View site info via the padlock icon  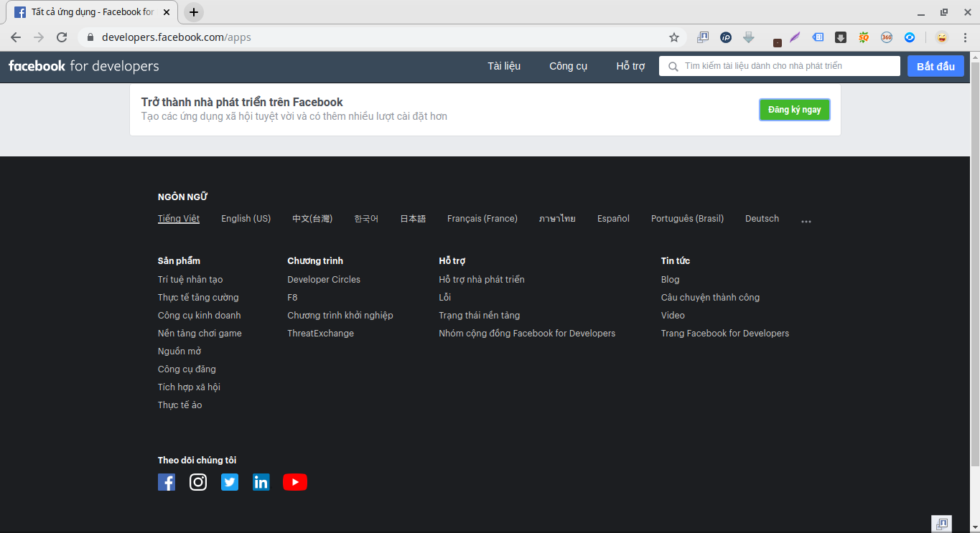90,37
